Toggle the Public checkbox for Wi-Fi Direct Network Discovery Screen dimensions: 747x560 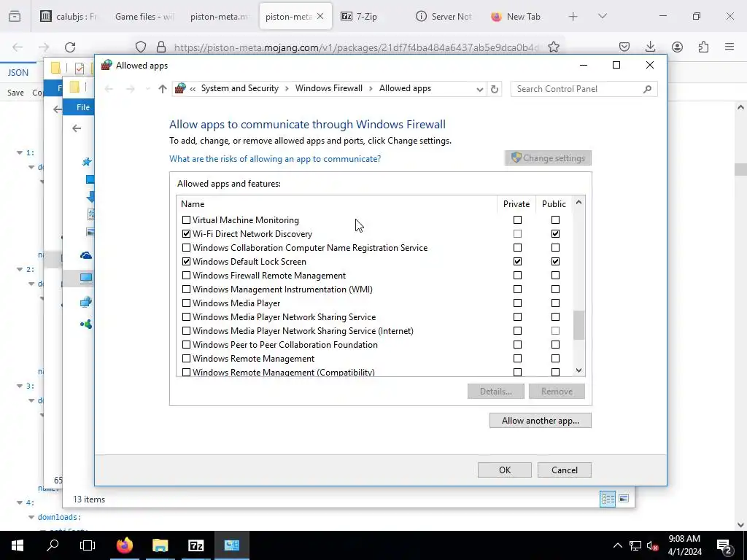tap(555, 234)
